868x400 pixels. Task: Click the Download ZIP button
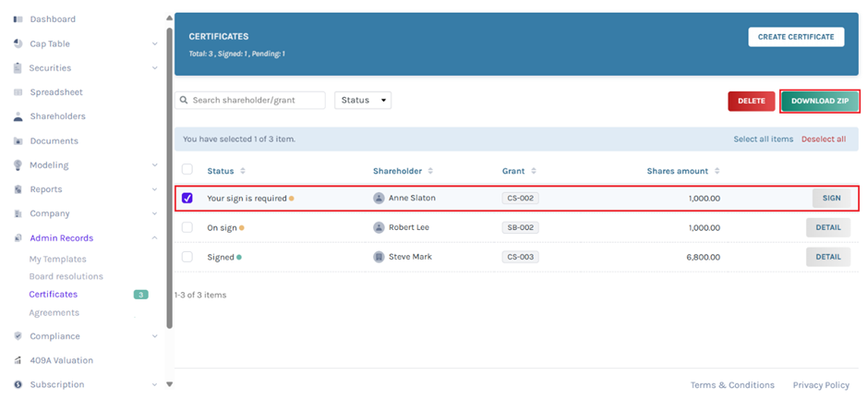(x=820, y=102)
